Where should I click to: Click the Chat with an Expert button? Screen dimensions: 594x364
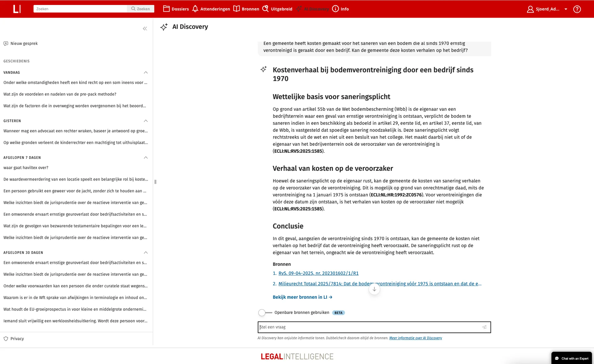[571, 358]
